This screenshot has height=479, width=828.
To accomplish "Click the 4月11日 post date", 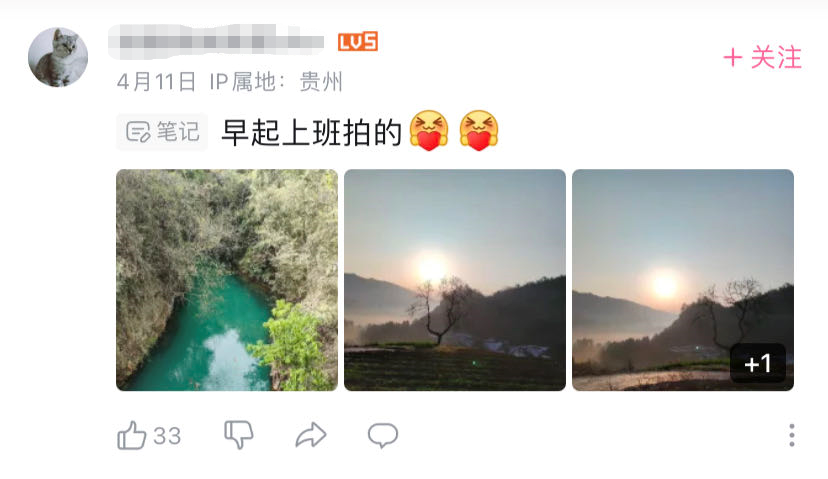I will coord(156,82).
